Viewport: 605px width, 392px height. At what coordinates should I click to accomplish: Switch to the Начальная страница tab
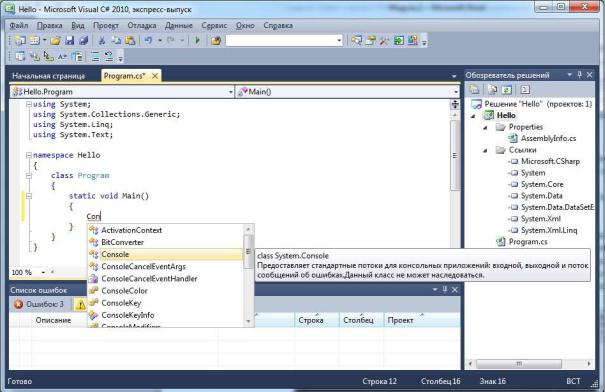(x=49, y=76)
